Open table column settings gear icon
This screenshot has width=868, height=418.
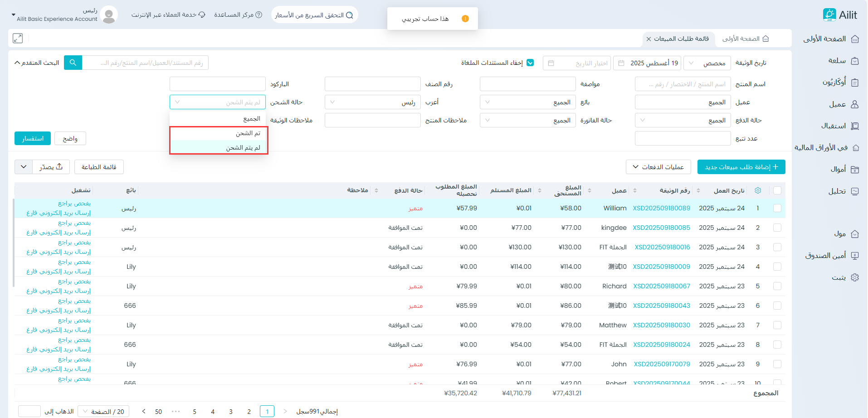[758, 190]
